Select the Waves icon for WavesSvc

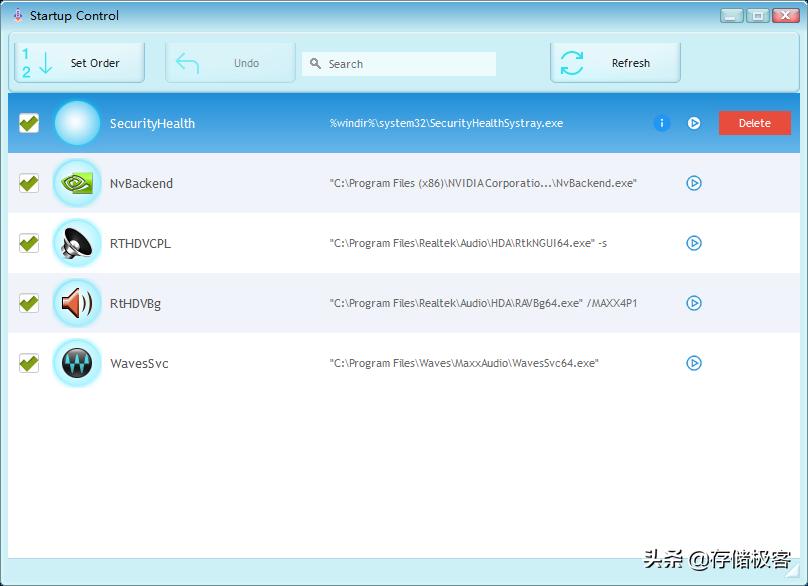77,363
